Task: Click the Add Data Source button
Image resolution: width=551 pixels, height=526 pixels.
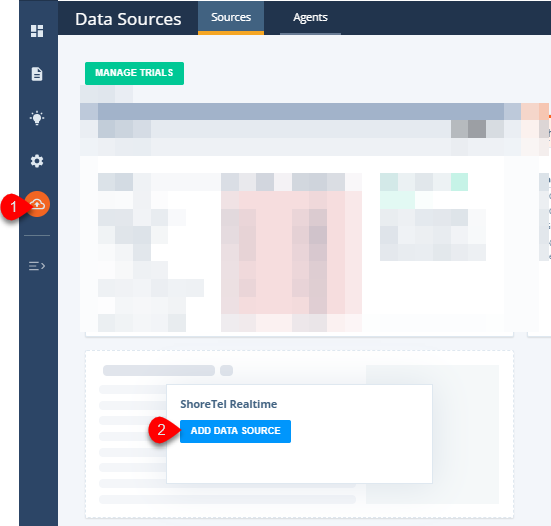Action: (235, 431)
